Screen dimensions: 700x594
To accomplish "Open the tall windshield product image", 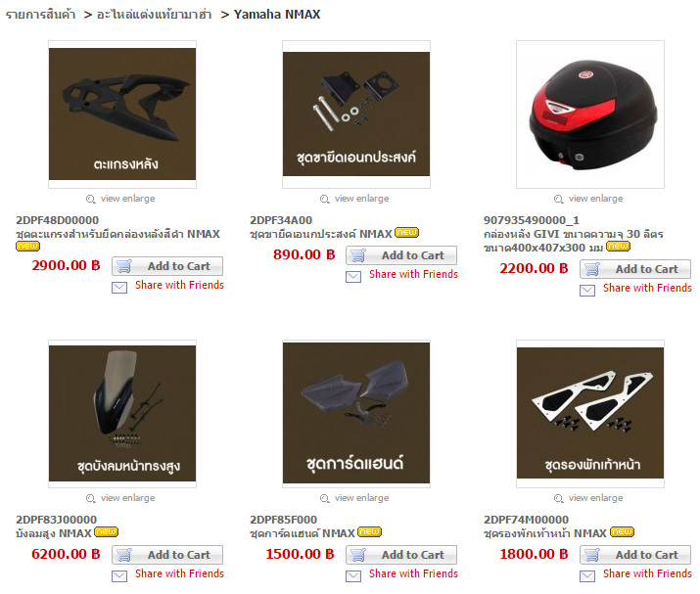I will [x=122, y=414].
